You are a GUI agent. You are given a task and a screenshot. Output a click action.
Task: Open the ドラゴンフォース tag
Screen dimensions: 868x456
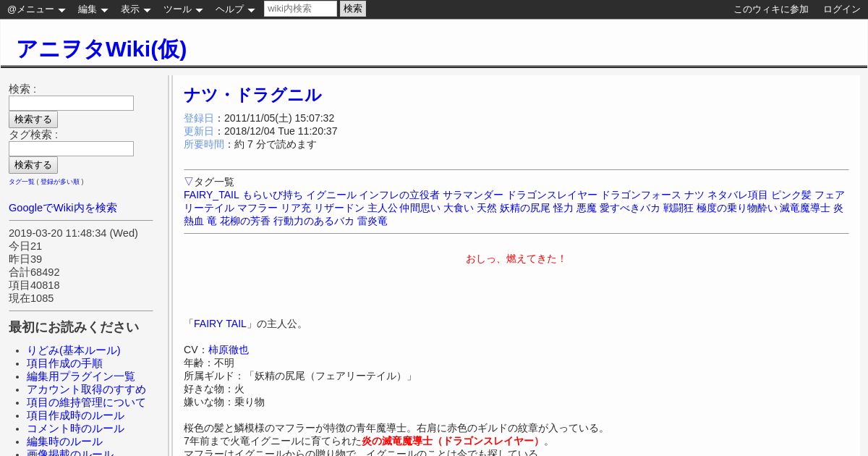tap(642, 195)
